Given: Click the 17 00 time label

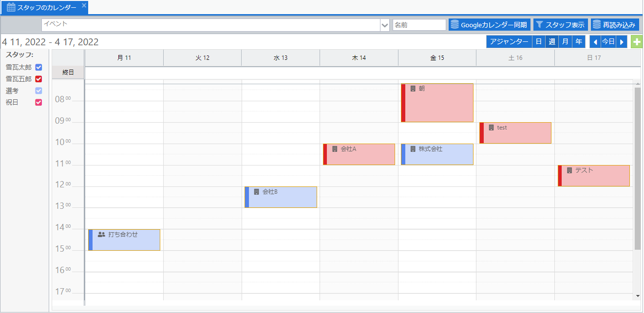Looking at the screenshot, I should [x=63, y=292].
